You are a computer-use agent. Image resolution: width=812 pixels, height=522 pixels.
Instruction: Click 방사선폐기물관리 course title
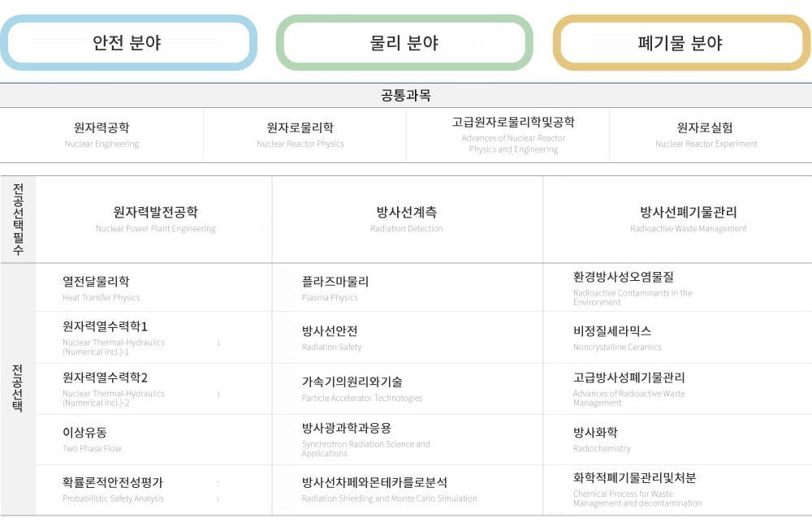point(688,213)
